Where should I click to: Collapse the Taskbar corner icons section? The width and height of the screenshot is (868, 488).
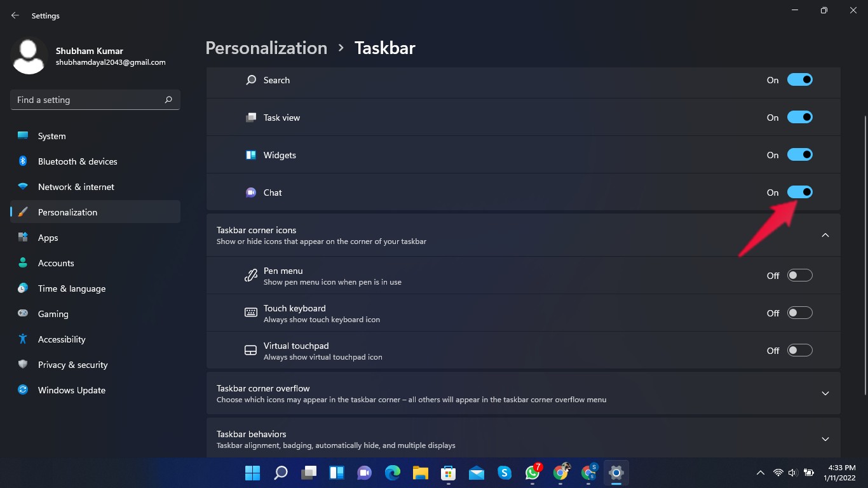coord(825,235)
